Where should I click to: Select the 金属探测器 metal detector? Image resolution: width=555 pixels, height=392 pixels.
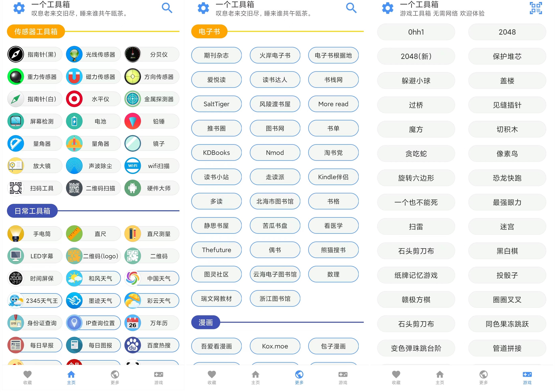pos(151,99)
